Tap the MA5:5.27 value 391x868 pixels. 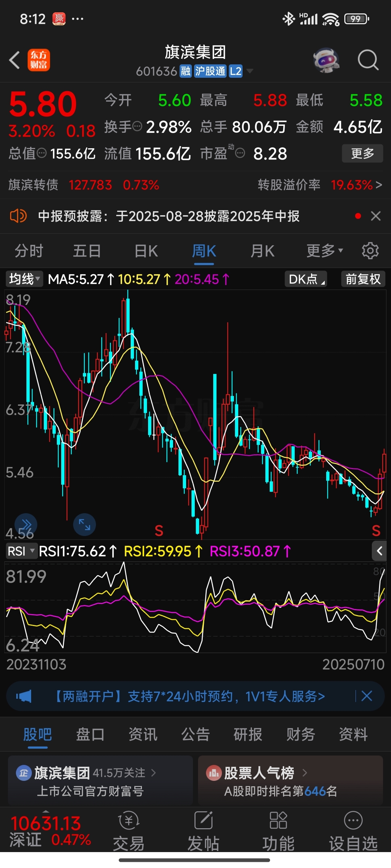click(76, 279)
